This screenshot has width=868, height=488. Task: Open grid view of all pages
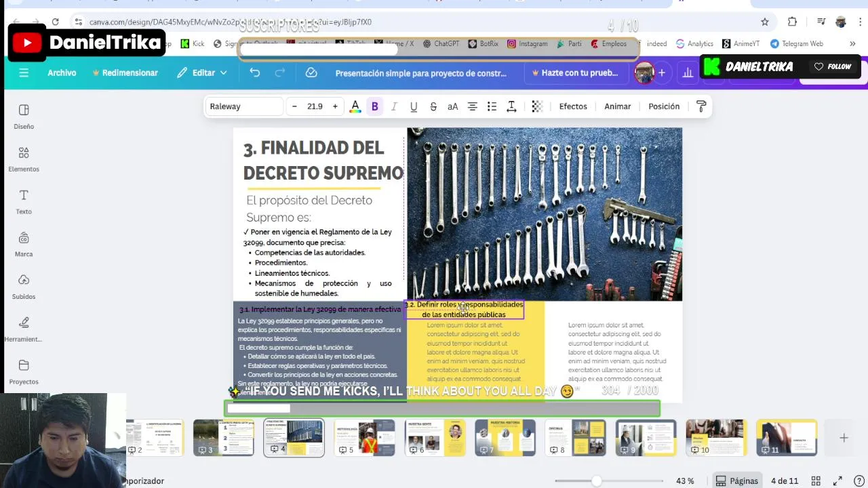(816, 481)
